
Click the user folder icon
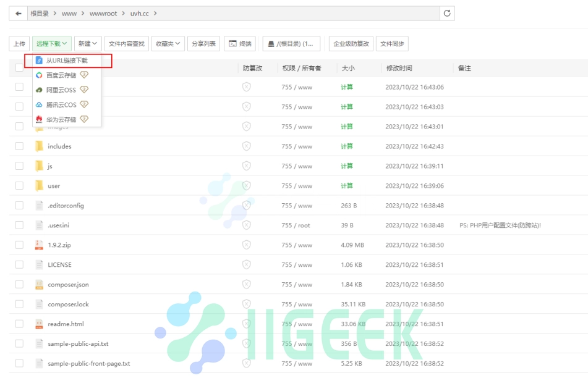point(40,186)
